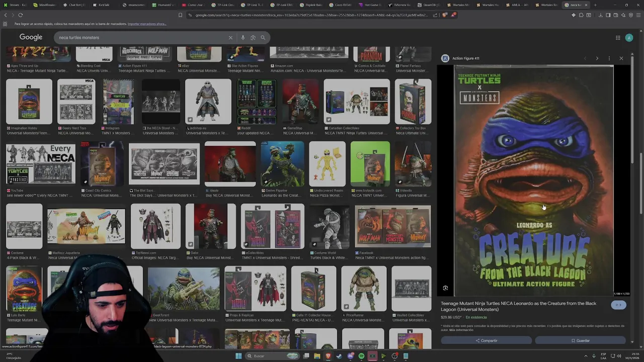Switch to the Hot Game tab
This screenshot has height=362, width=644.
point(370,5)
